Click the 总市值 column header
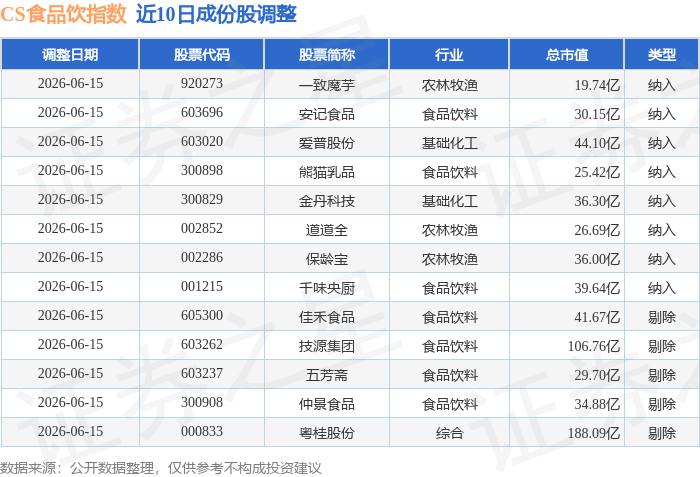The height and width of the screenshot is (477, 700). pos(567,54)
